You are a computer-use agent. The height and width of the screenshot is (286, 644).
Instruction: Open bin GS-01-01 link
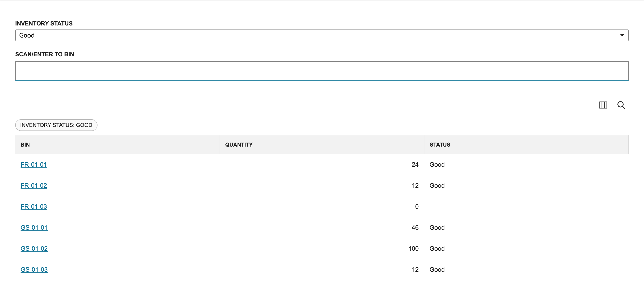click(34, 227)
